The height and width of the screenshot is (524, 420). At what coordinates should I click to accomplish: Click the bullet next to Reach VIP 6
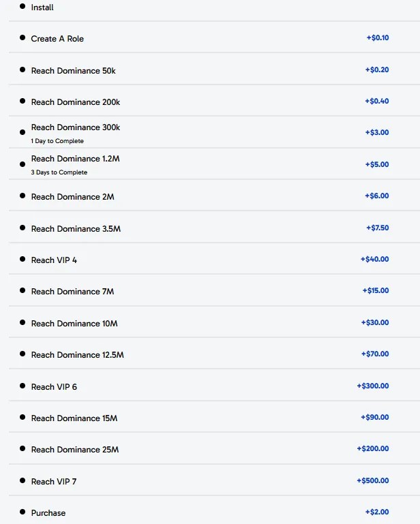[22, 386]
